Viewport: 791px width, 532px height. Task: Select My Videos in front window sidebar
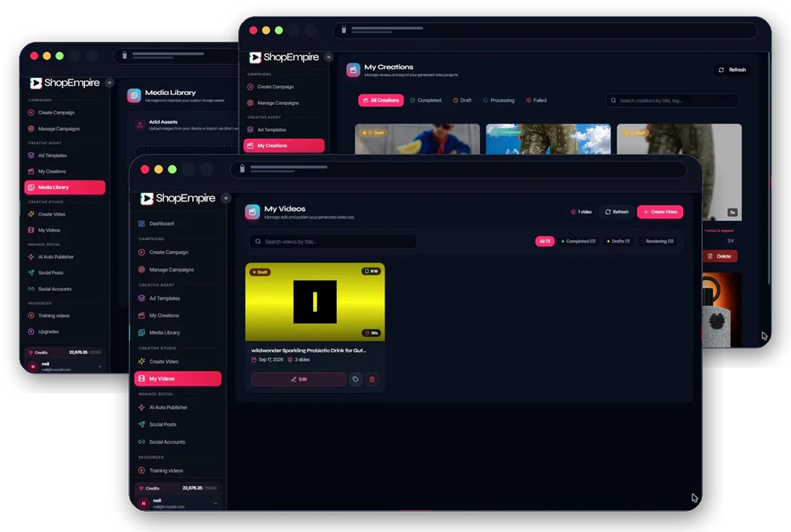click(x=178, y=378)
